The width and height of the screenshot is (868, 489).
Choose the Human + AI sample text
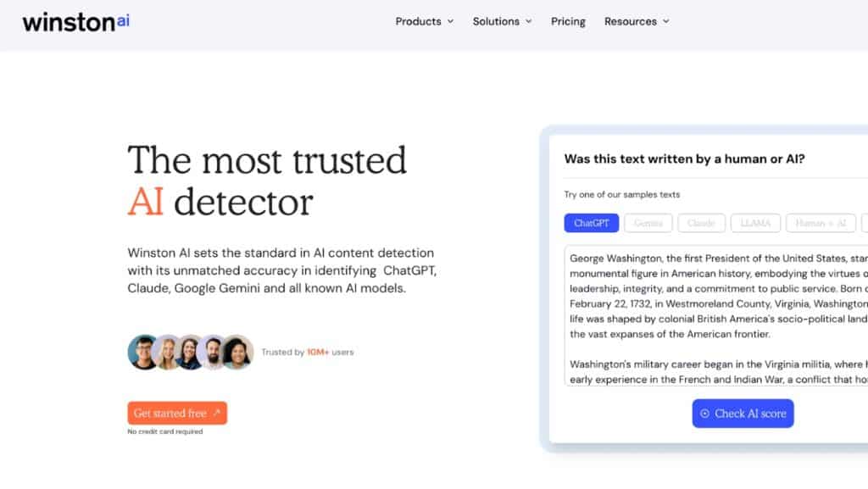click(821, 223)
